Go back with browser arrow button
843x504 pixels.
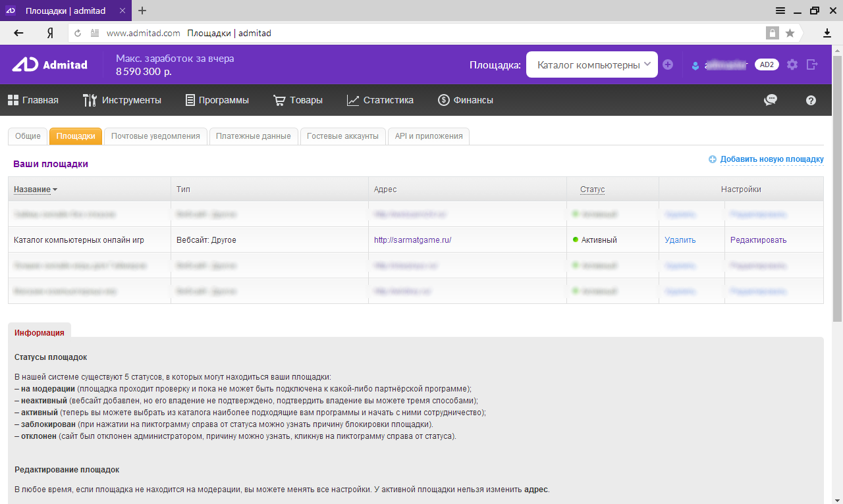pos(18,33)
